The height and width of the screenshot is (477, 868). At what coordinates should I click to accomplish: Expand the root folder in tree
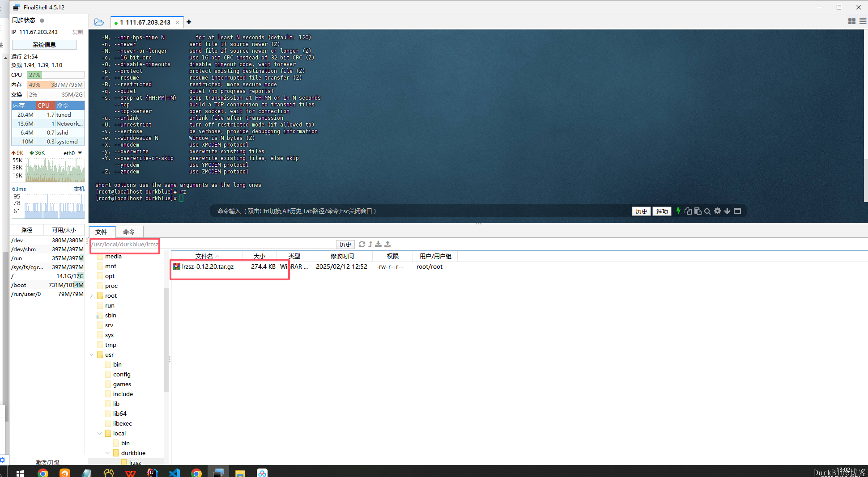pos(92,296)
